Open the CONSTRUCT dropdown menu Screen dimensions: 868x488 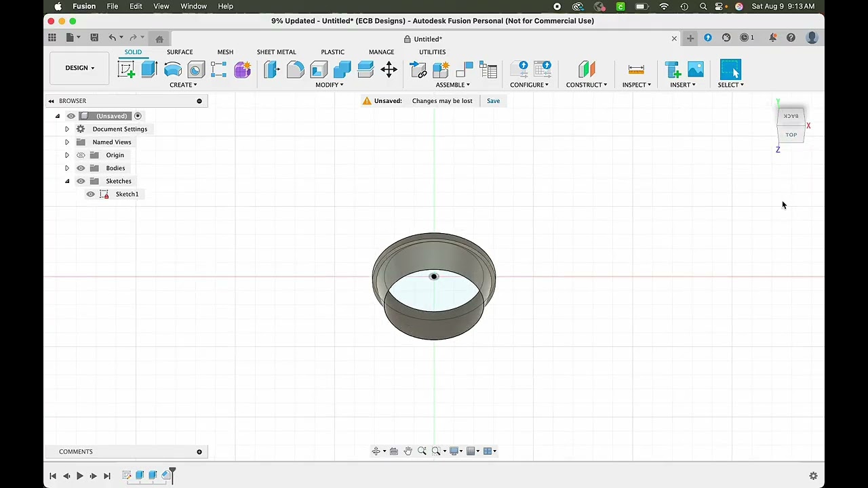587,85
